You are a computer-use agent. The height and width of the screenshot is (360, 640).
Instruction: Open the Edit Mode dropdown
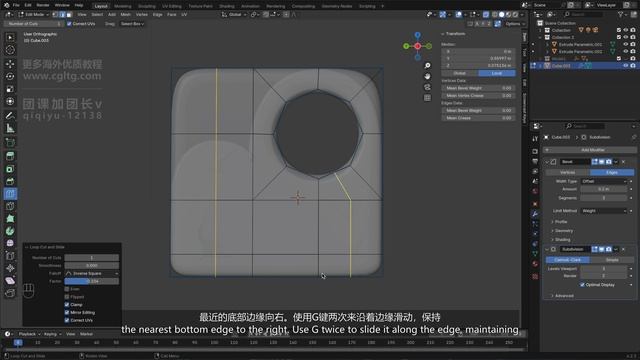[34, 14]
